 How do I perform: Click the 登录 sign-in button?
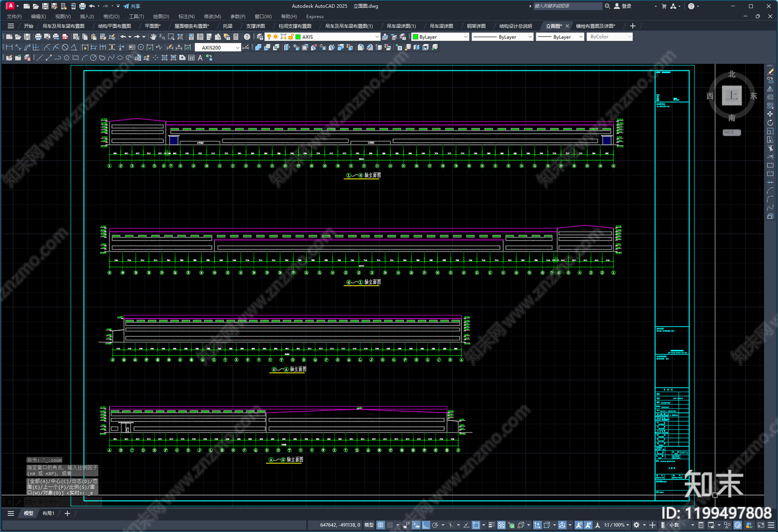click(623, 6)
